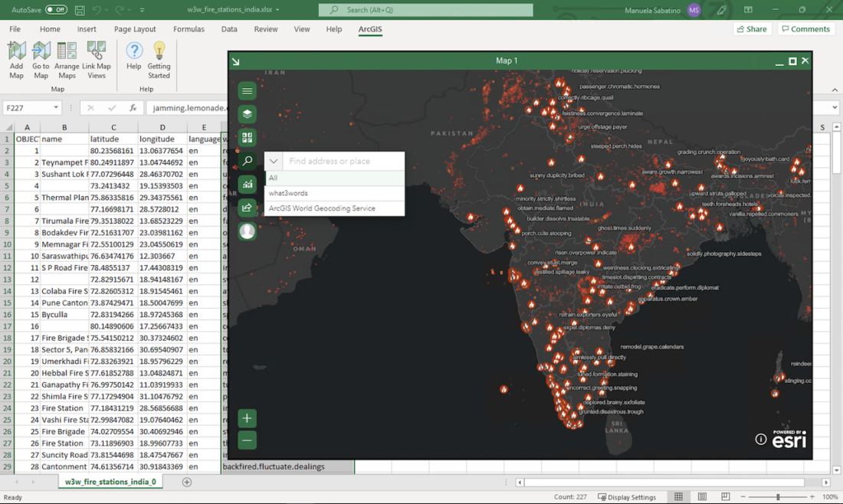This screenshot has height=504, width=843.
Task: Click the Name Box showing F227
Action: coord(27,108)
